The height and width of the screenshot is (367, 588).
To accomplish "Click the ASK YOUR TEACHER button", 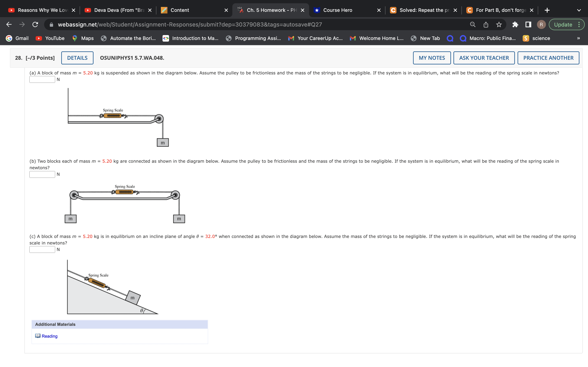I will (x=484, y=58).
